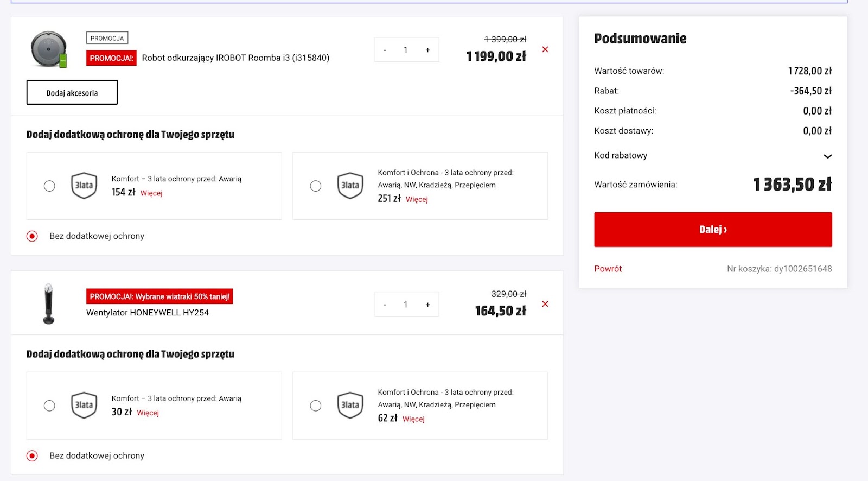Image resolution: width=868 pixels, height=481 pixels.
Task: Click Koszt płatności label in summary
Action: tap(625, 111)
